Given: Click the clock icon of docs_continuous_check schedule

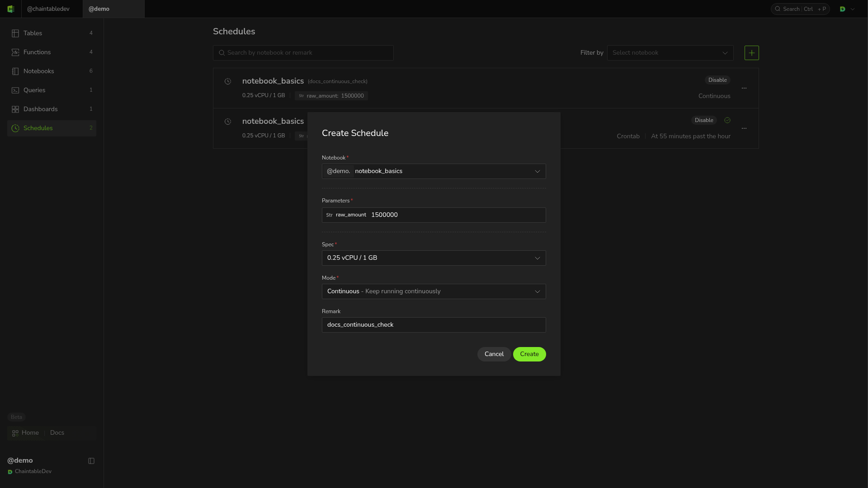Looking at the screenshot, I should pyautogui.click(x=228, y=81).
